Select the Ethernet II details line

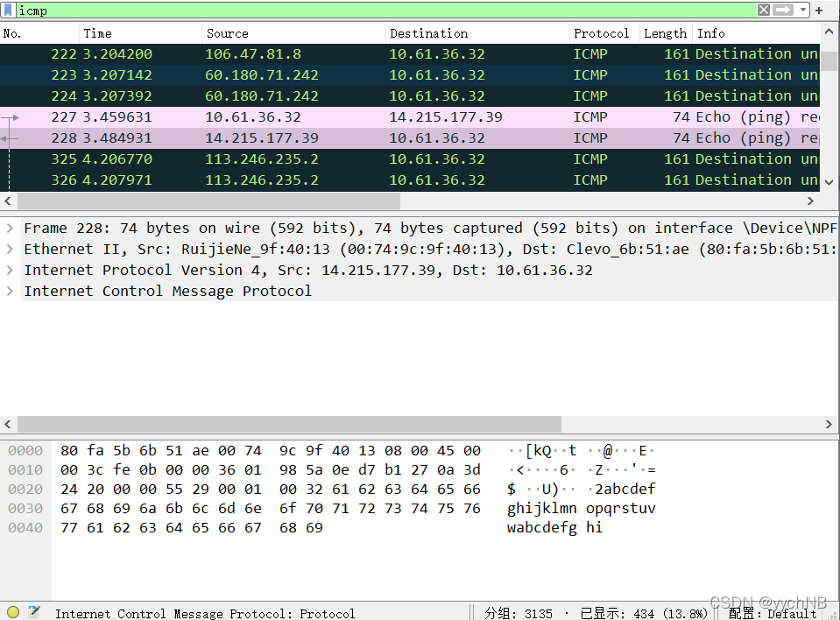click(430, 249)
